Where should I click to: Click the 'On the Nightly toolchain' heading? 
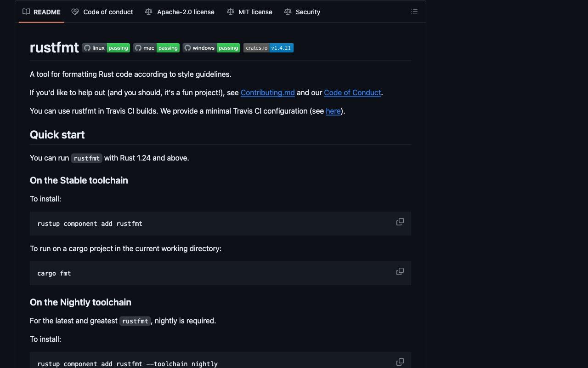(80, 302)
